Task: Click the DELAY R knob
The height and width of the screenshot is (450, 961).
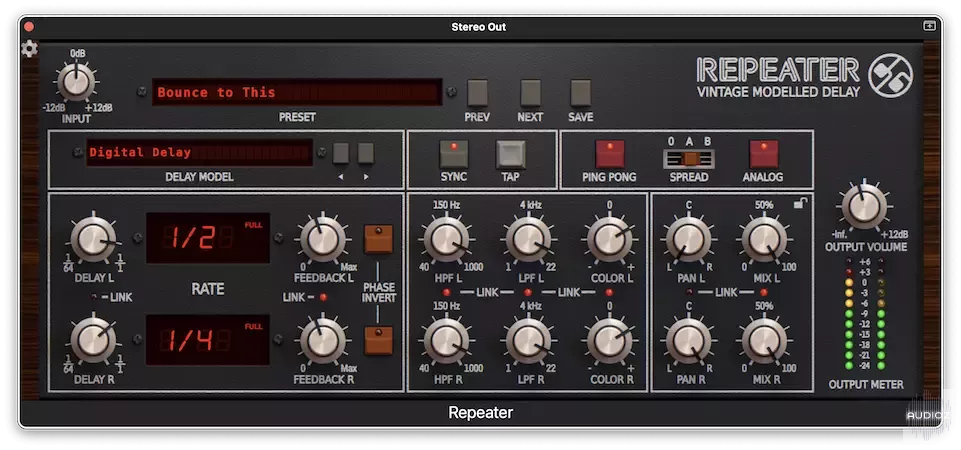Action: (93, 340)
